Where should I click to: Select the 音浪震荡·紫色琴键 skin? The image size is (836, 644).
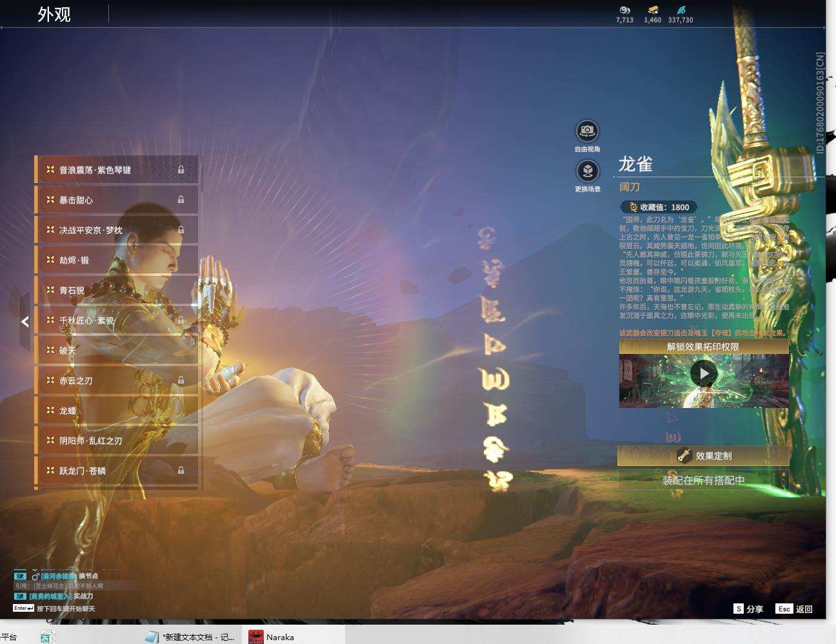click(117, 170)
